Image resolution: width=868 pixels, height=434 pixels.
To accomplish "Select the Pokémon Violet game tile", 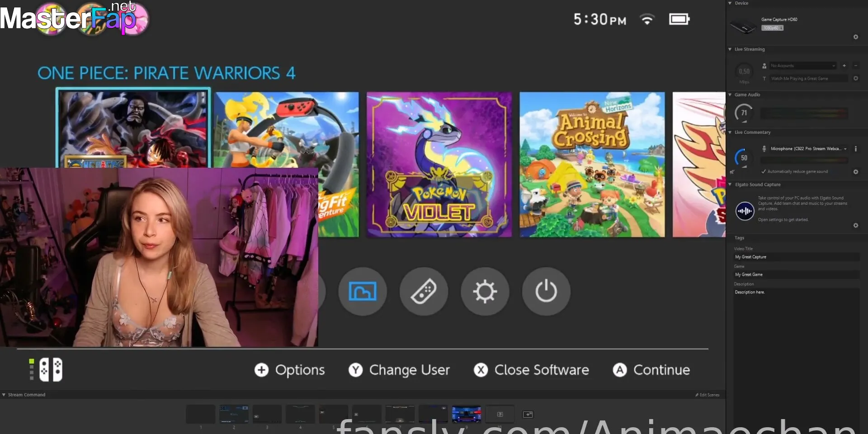I will [x=439, y=165].
